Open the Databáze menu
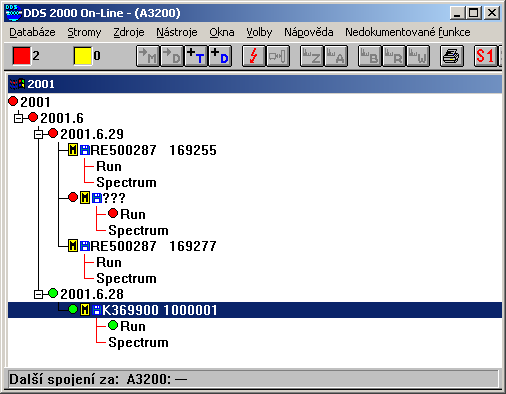 32,32
